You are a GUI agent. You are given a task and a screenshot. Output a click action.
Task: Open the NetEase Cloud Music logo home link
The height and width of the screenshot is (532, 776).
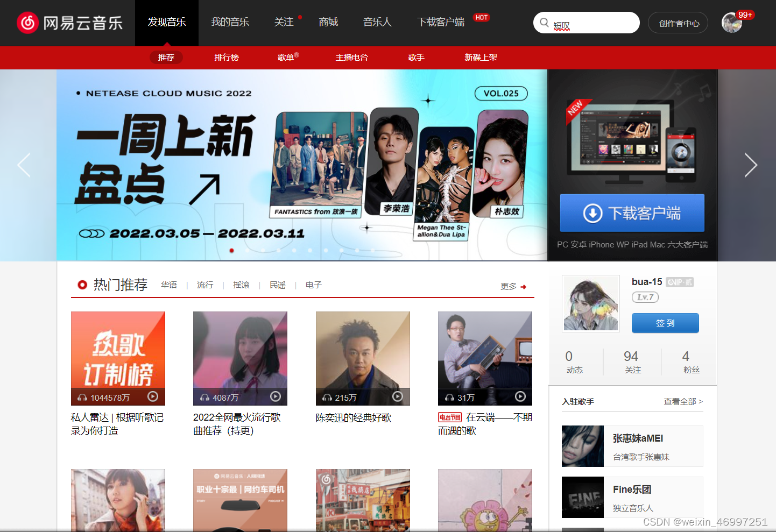click(x=70, y=23)
